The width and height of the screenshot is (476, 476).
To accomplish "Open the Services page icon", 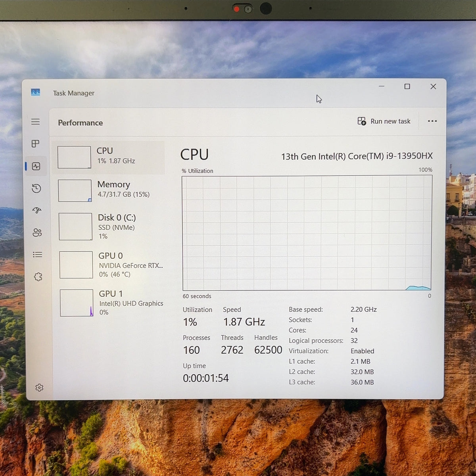I will pyautogui.click(x=38, y=277).
